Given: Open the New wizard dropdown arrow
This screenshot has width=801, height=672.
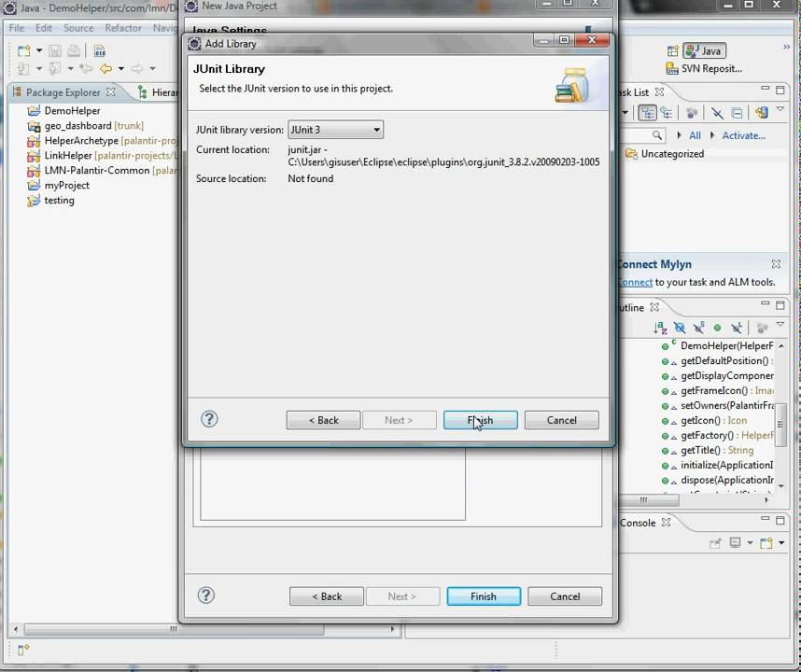Looking at the screenshot, I should [39, 50].
